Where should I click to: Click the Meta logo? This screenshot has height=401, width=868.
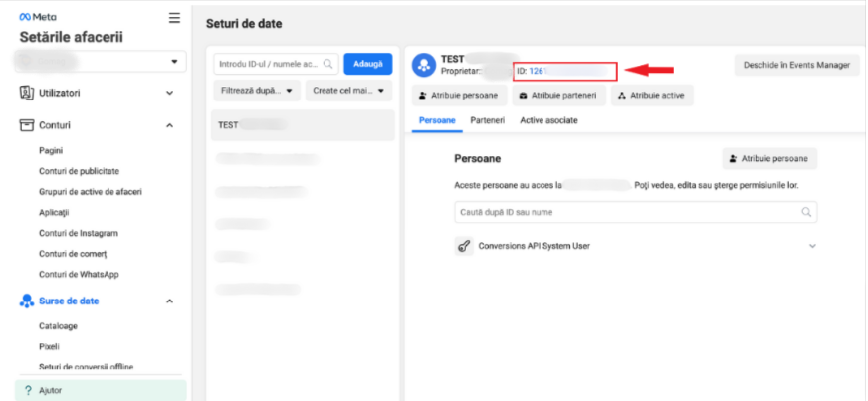pos(33,18)
